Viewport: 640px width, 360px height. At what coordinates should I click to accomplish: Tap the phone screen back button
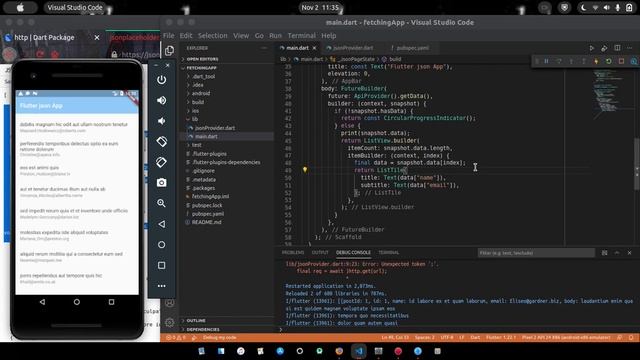pyautogui.click(x=42, y=302)
